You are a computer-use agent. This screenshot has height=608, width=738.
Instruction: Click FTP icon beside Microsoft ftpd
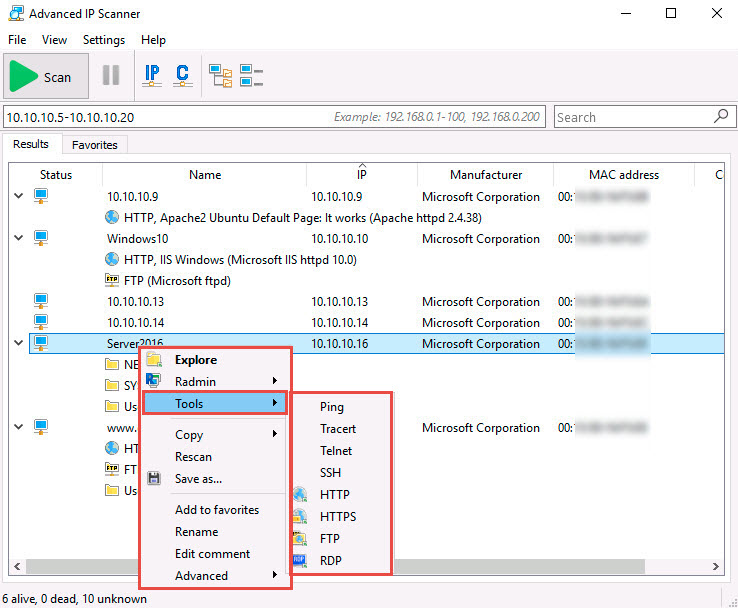click(x=112, y=280)
